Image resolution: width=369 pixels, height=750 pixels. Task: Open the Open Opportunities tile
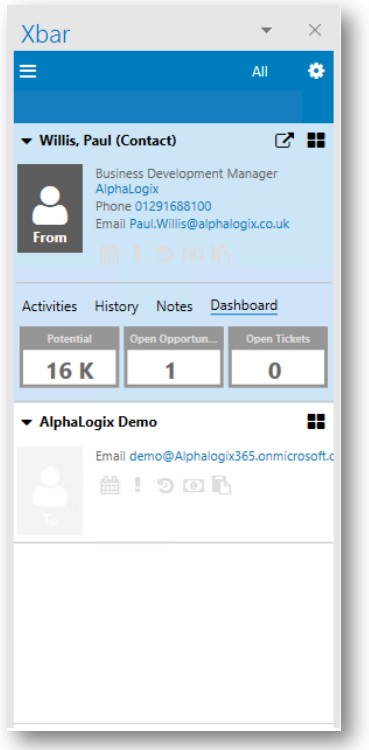tap(174, 357)
